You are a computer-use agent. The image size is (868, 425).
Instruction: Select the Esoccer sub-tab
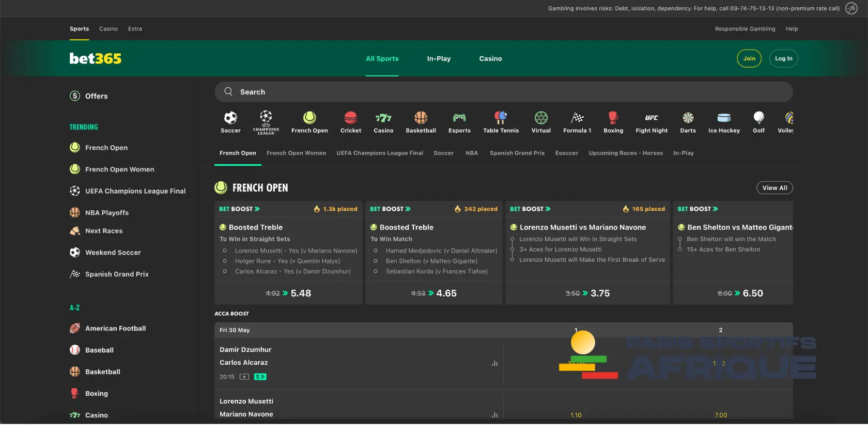click(x=567, y=153)
